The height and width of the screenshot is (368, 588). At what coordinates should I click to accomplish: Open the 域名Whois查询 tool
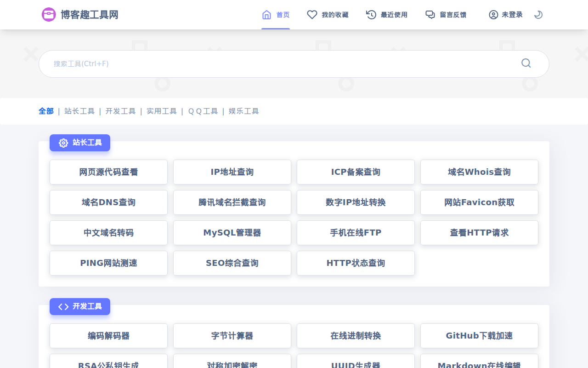[x=479, y=172]
